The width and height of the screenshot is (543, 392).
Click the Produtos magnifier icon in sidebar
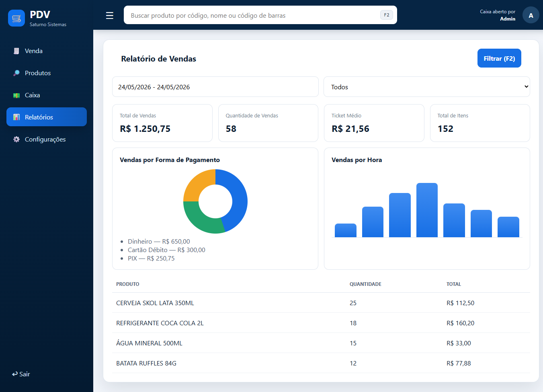(16, 73)
